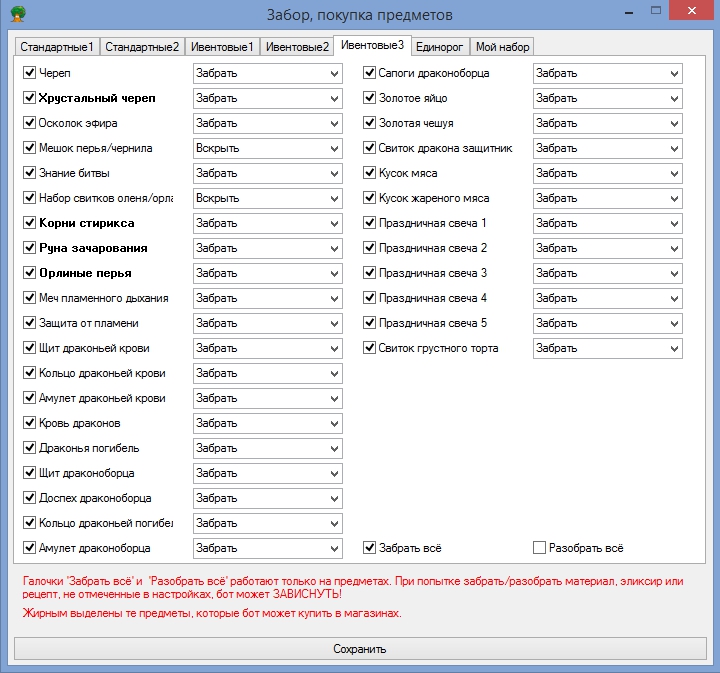This screenshot has width=720, height=673.
Task: Go to the Мой набор tab
Action: pyautogui.click(x=502, y=47)
